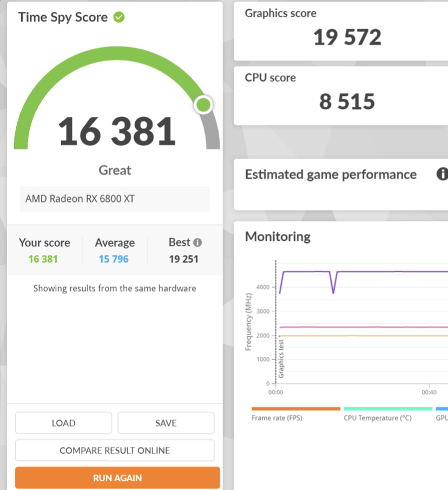Toggle the CPU Temperature legend bar
The width and height of the screenshot is (448, 490).
(x=388, y=409)
